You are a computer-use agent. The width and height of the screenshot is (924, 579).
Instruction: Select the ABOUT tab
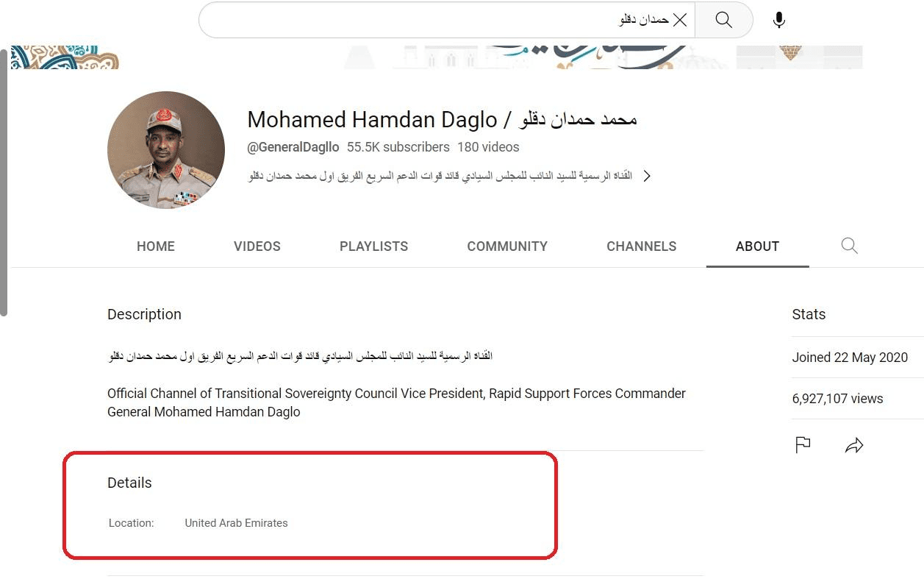tap(757, 246)
